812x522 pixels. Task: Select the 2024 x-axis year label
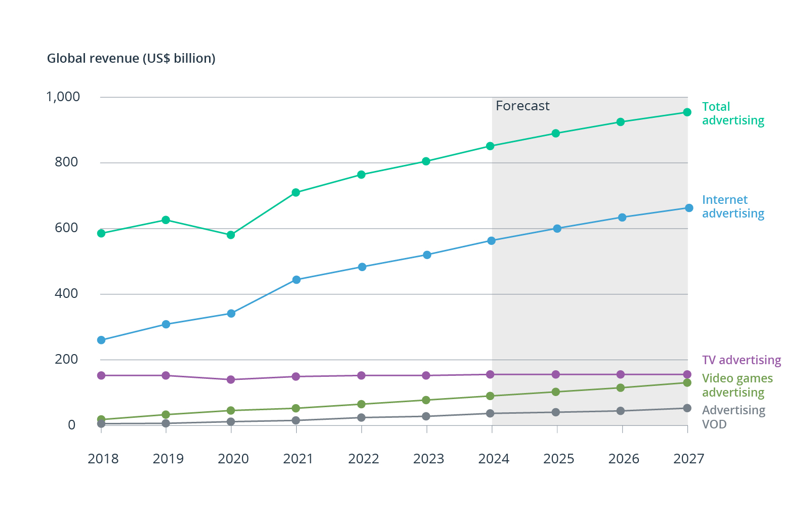coord(493,459)
